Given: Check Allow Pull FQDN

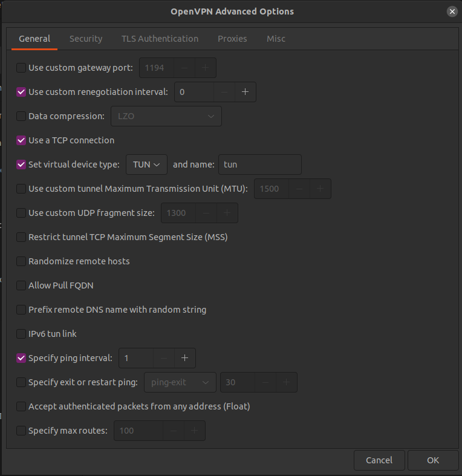Looking at the screenshot, I should coord(21,285).
